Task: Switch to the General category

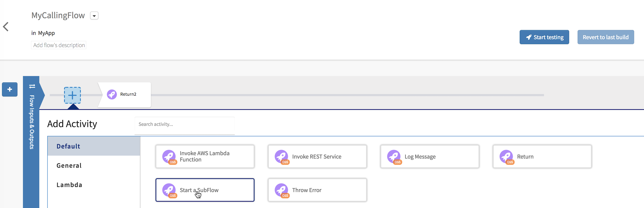Action: (x=69, y=165)
